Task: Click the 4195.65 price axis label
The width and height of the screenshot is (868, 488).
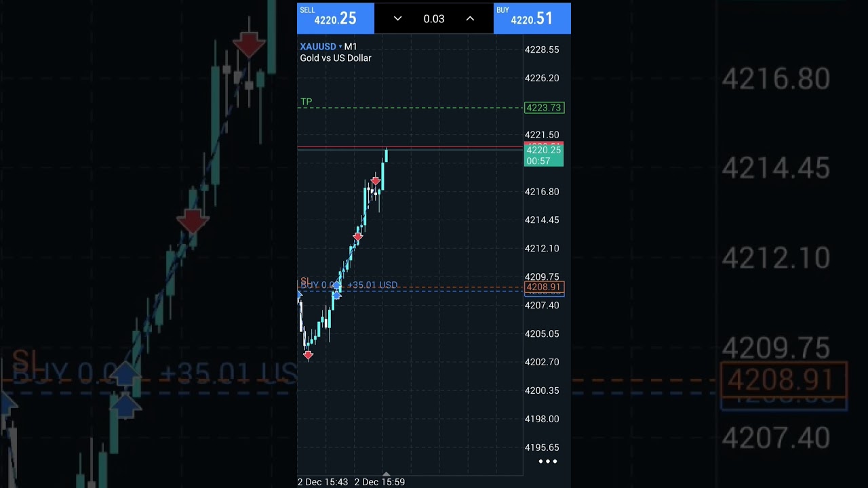Action: (542, 447)
